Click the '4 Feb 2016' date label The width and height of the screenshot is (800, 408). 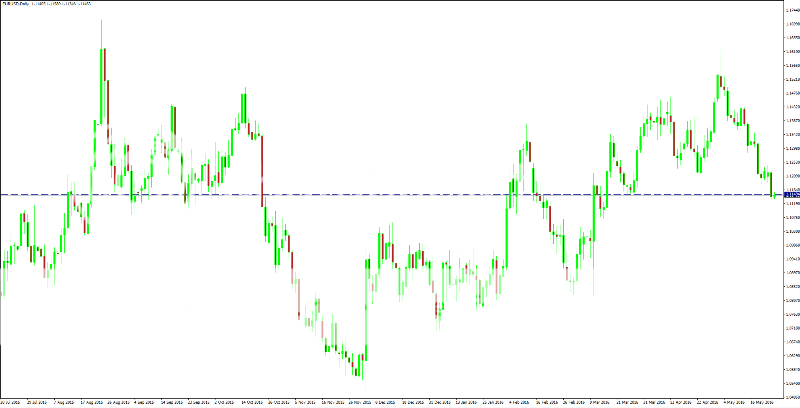tap(519, 402)
